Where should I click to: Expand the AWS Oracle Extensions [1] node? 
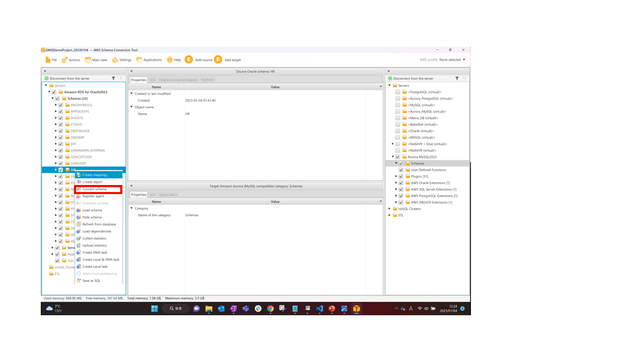(396, 183)
